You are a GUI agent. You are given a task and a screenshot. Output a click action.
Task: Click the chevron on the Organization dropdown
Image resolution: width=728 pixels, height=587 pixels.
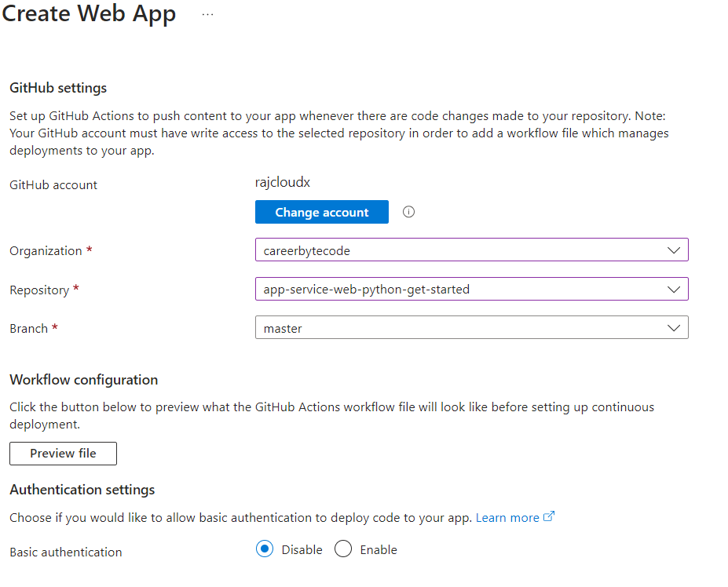(674, 250)
